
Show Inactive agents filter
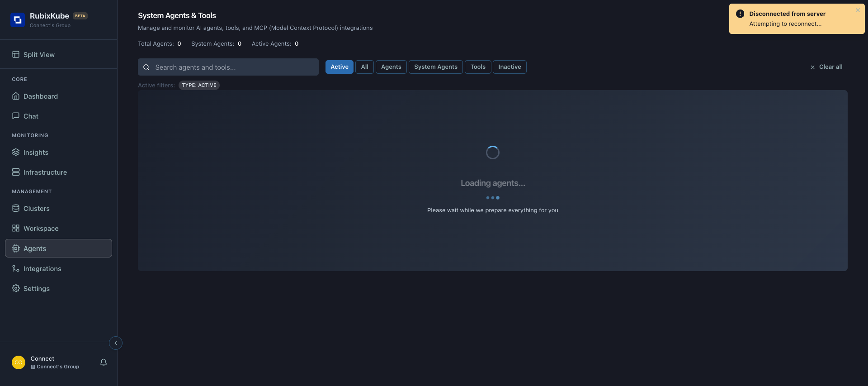(509, 67)
